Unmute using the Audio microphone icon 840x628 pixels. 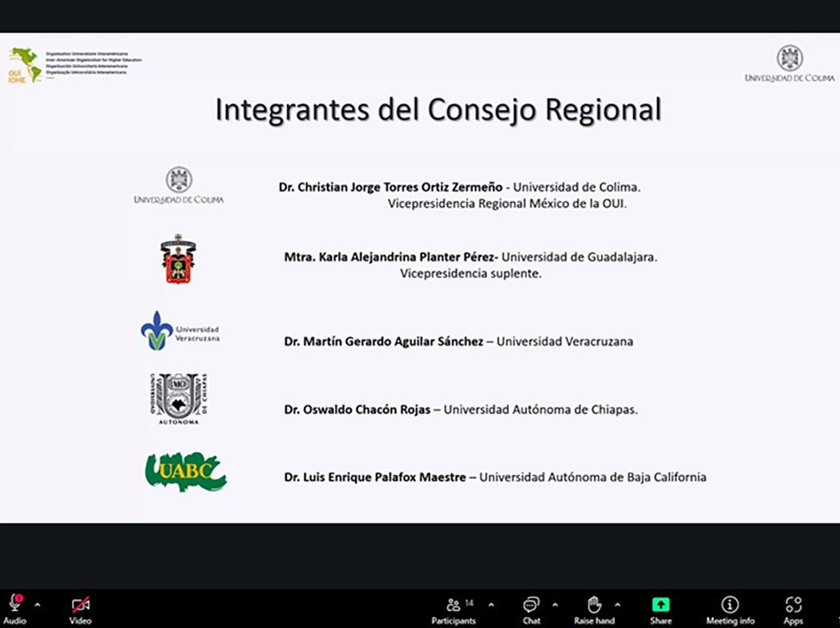click(x=15, y=603)
